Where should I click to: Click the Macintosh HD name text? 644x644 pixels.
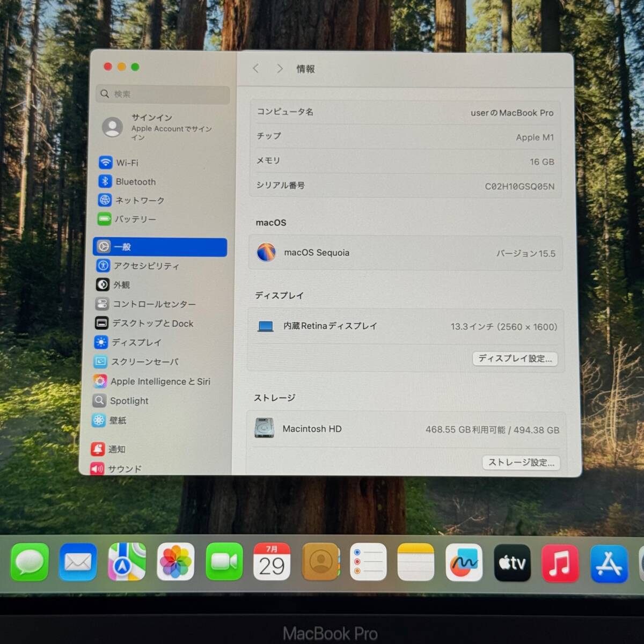[312, 429]
